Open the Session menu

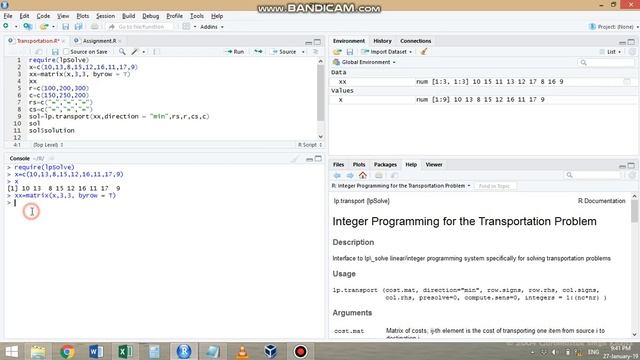click(105, 16)
